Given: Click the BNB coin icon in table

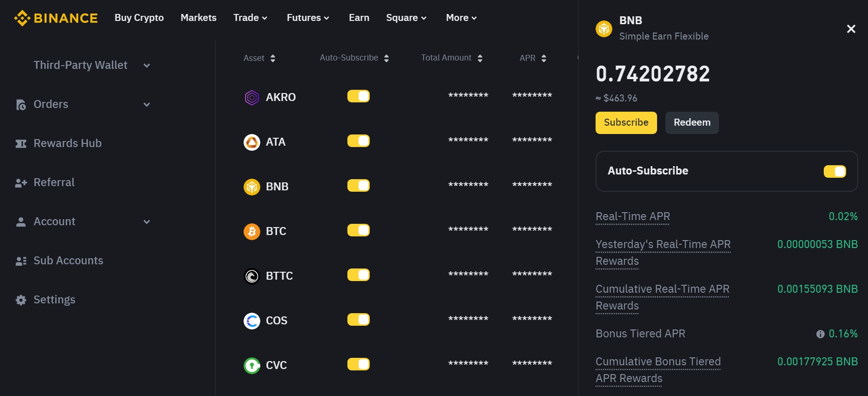Looking at the screenshot, I should click(252, 187).
